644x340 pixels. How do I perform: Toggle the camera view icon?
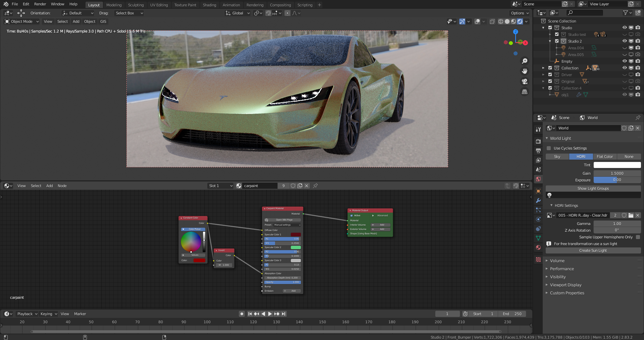point(525,81)
